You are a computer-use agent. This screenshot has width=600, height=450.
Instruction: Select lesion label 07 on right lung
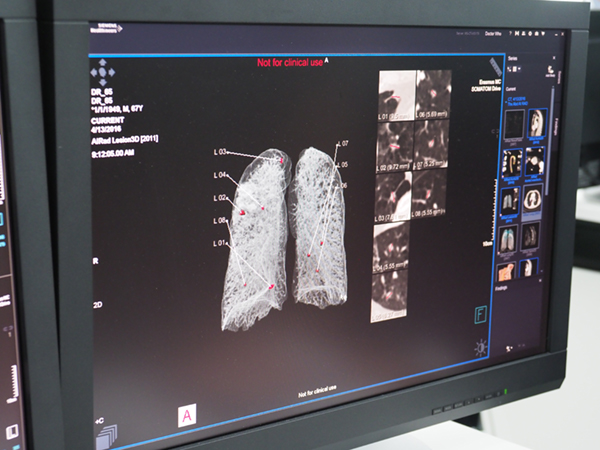click(344, 144)
